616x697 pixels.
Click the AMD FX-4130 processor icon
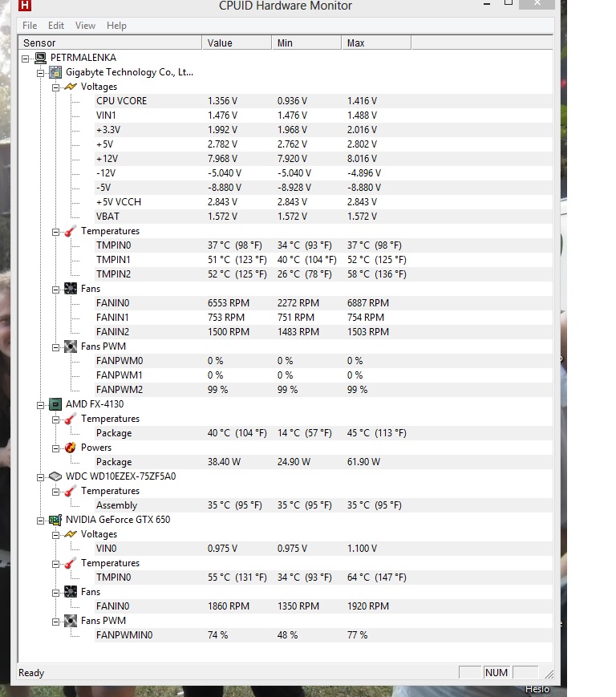pyautogui.click(x=55, y=404)
